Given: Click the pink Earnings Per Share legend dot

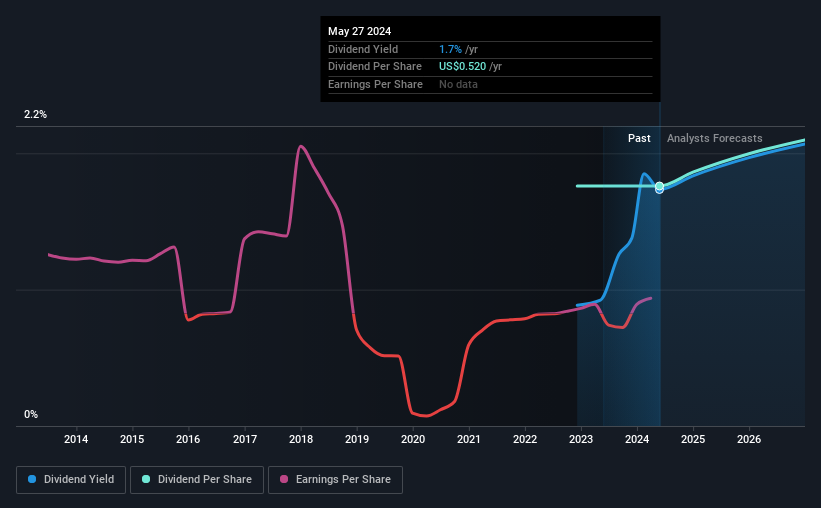Looking at the screenshot, I should click(x=284, y=479).
